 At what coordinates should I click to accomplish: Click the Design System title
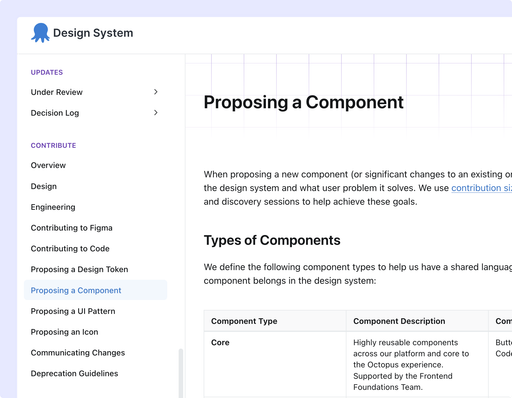(93, 33)
